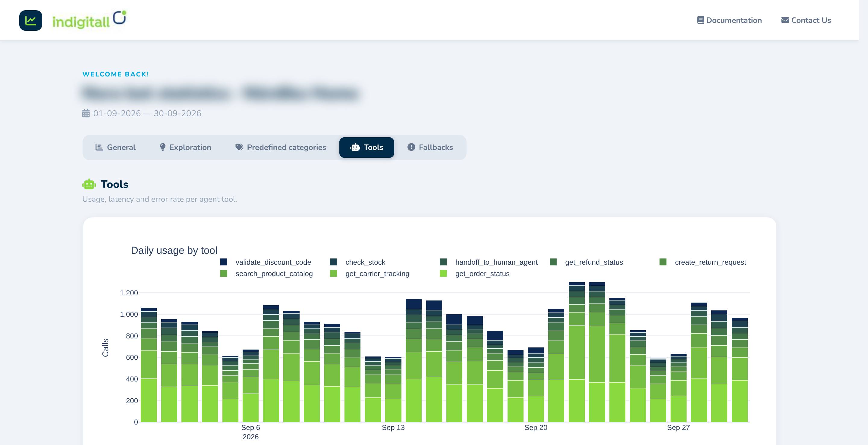Toggle get_refund_status legend swatch
The image size is (868, 445).
553,262
